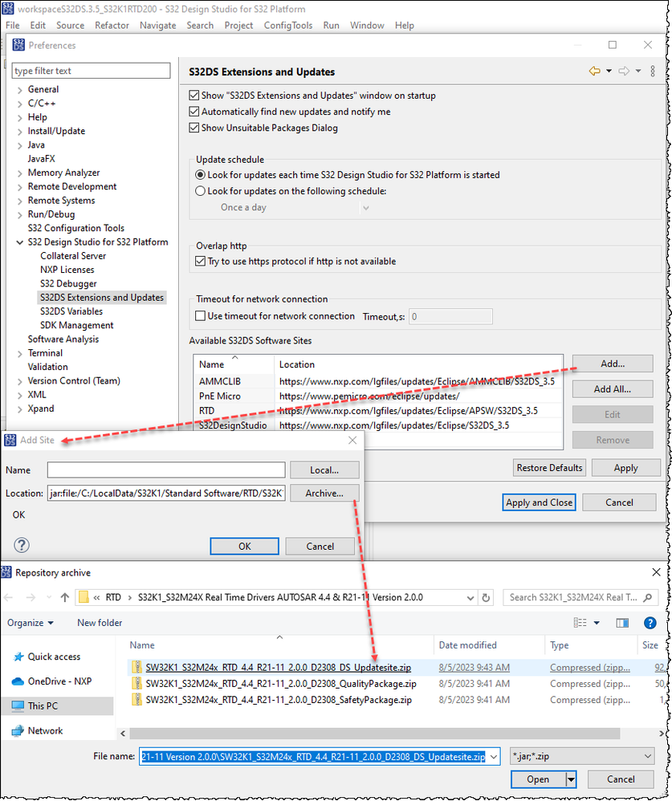Click the help question mark in Preferences
672x801 pixels.
coord(22,546)
